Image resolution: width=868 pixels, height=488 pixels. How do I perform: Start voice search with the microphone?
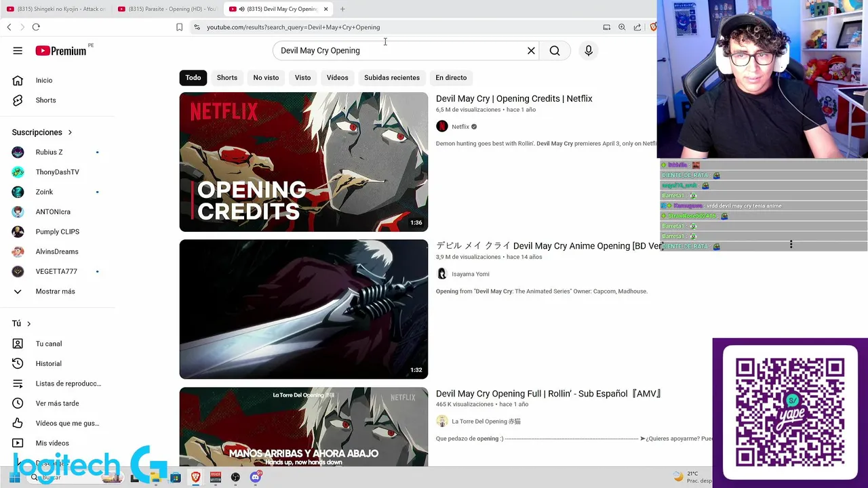589,51
